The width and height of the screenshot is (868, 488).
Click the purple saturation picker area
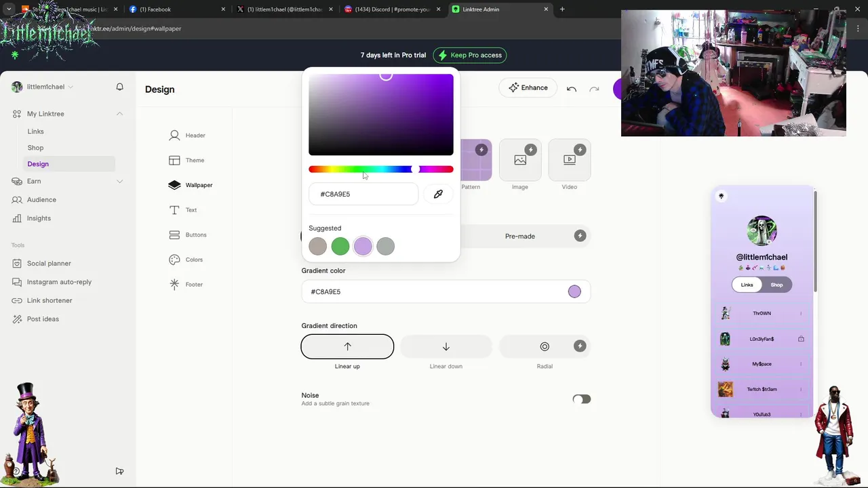coord(381,115)
